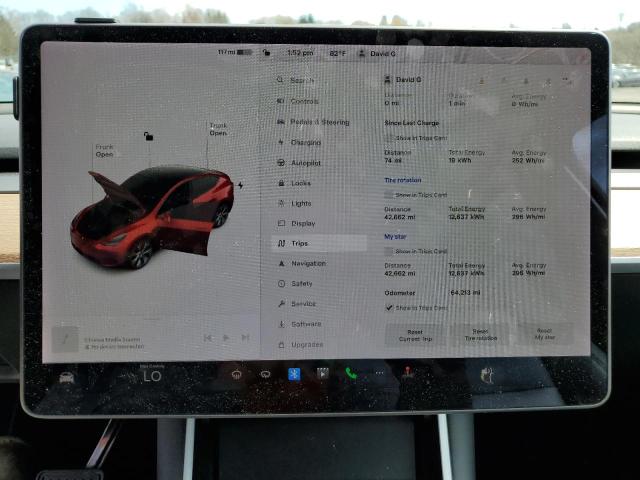The width and height of the screenshot is (640, 480).
Task: Tap the Since Last Charge heading
Action: click(412, 123)
